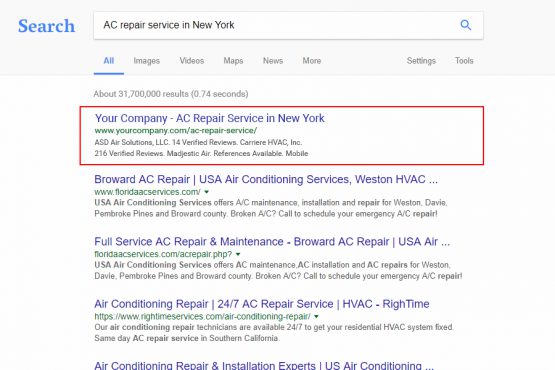Viewport: 555px width, 370px height.
Task: Click the www.yourcompany.com/ac-repair-service/ URL
Action: [176, 130]
